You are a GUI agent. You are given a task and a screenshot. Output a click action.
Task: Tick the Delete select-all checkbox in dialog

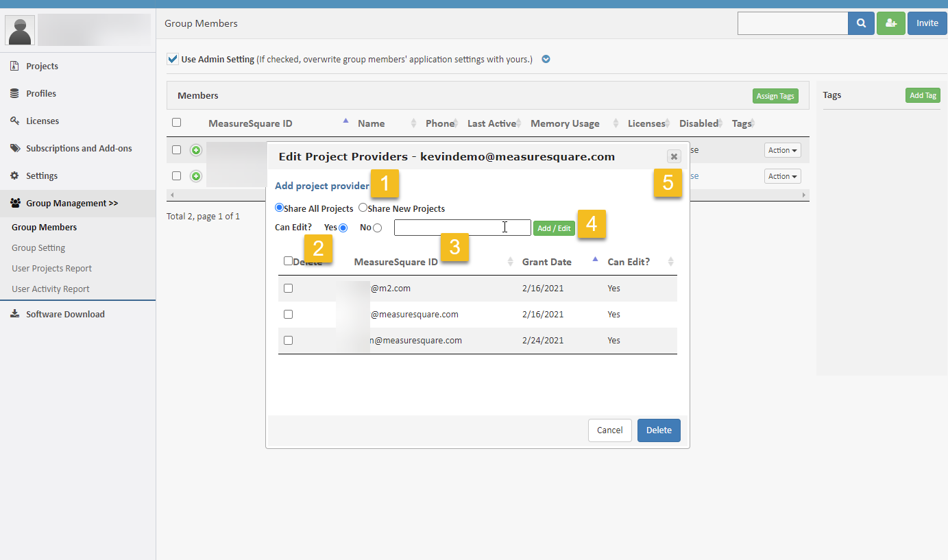point(288,261)
